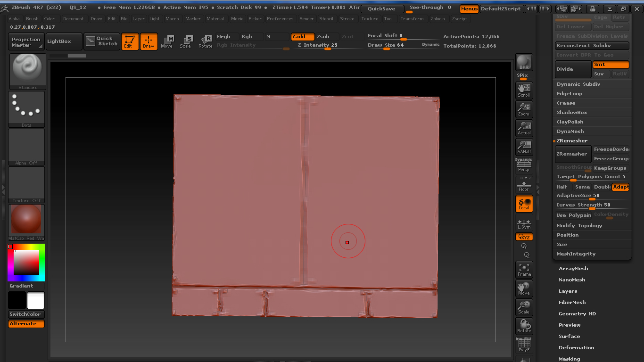Click the Gradient button
Screen dimensions: 644x362
coord(26,286)
